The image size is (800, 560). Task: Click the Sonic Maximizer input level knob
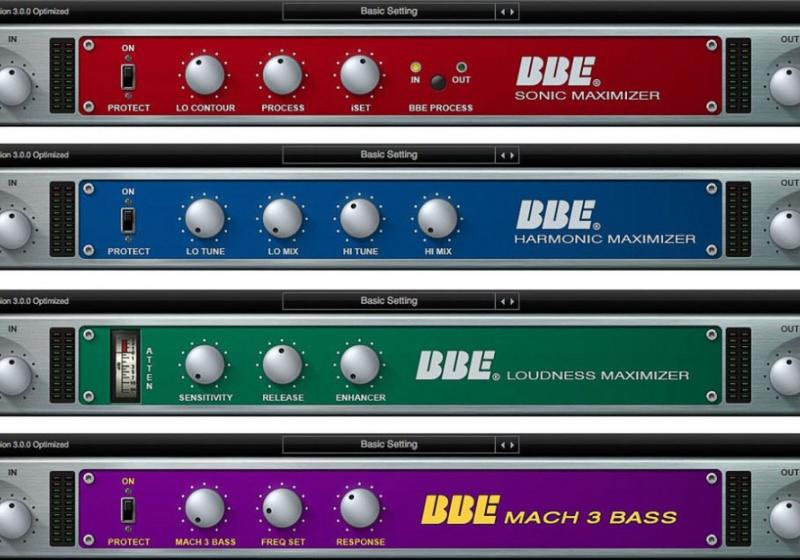(13, 86)
